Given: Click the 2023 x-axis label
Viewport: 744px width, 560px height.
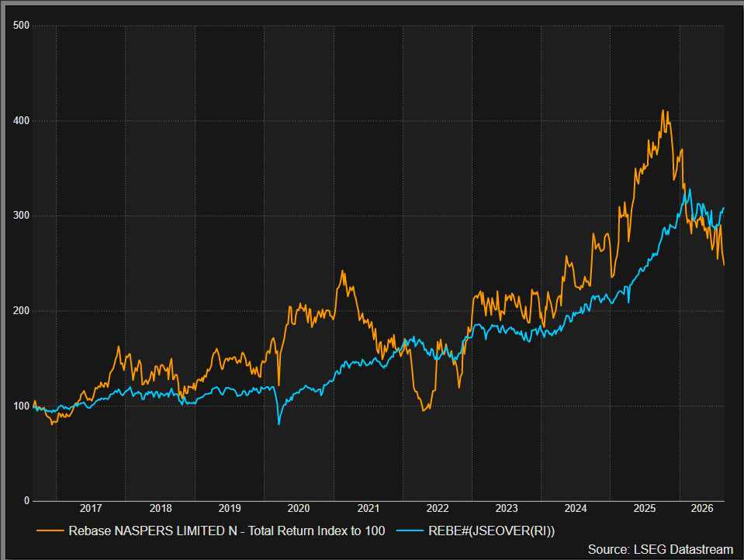Looking at the screenshot, I should coord(507,508).
